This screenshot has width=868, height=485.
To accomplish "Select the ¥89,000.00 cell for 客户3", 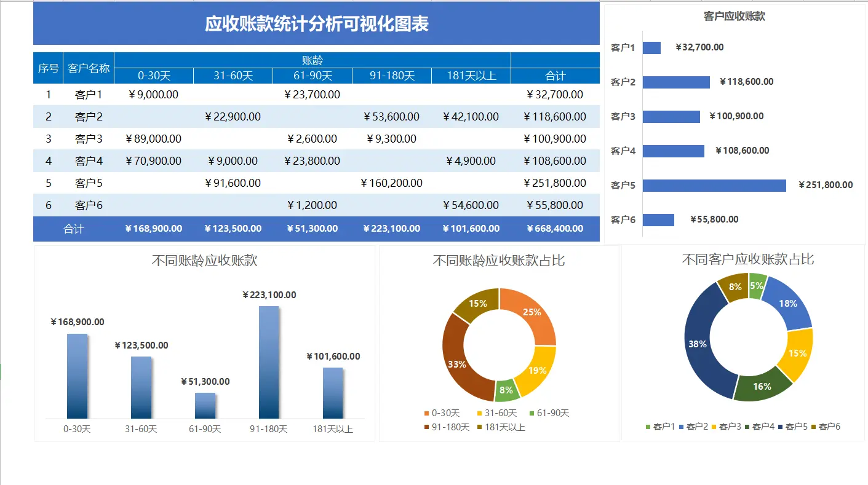I will pos(153,138).
